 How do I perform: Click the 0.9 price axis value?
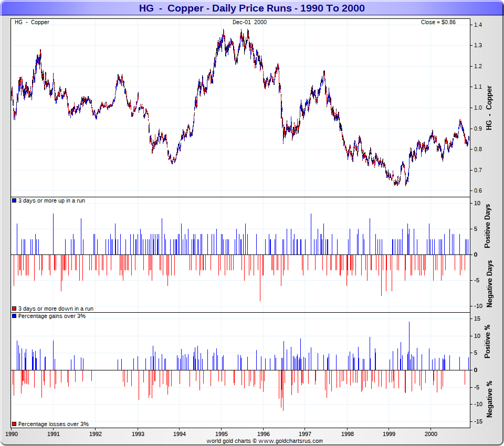click(478, 129)
